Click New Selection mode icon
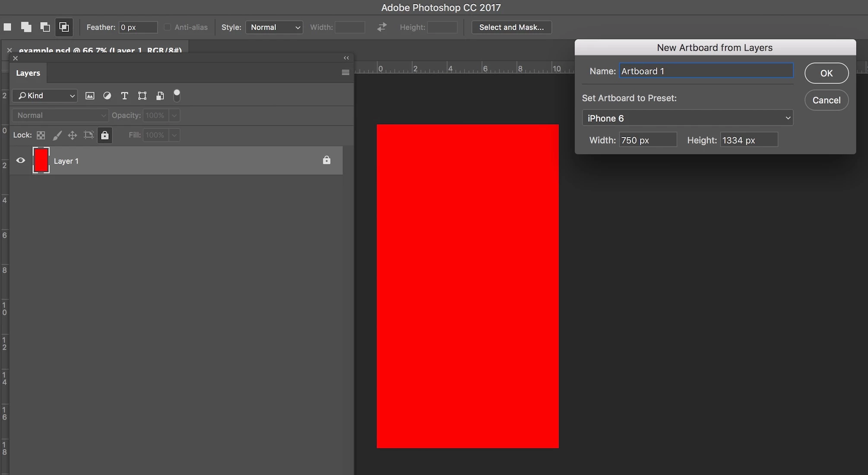Image resolution: width=868 pixels, height=475 pixels. [7, 27]
